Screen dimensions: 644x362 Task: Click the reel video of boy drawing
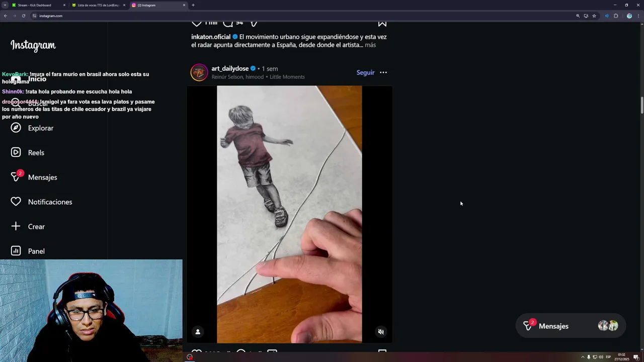point(289,214)
